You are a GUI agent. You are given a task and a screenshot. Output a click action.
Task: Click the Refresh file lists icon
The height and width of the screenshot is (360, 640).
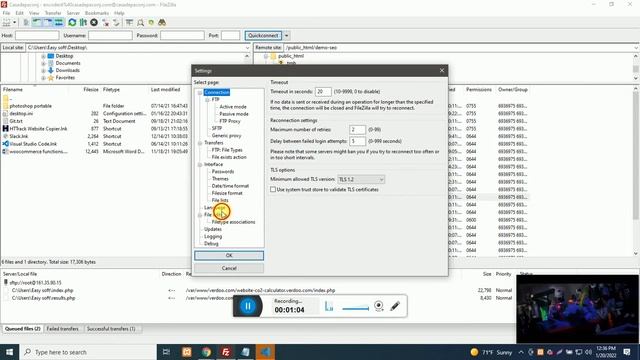[72, 22]
